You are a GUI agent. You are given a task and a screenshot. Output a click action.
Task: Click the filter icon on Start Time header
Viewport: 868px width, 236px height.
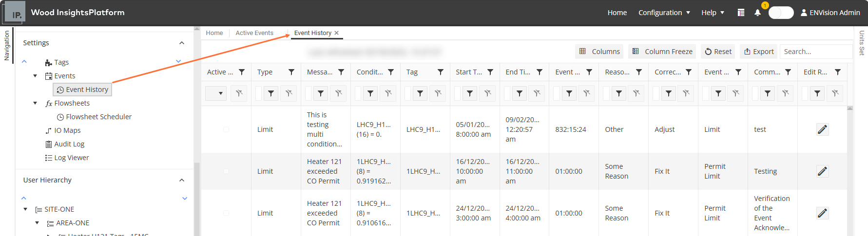(490, 72)
